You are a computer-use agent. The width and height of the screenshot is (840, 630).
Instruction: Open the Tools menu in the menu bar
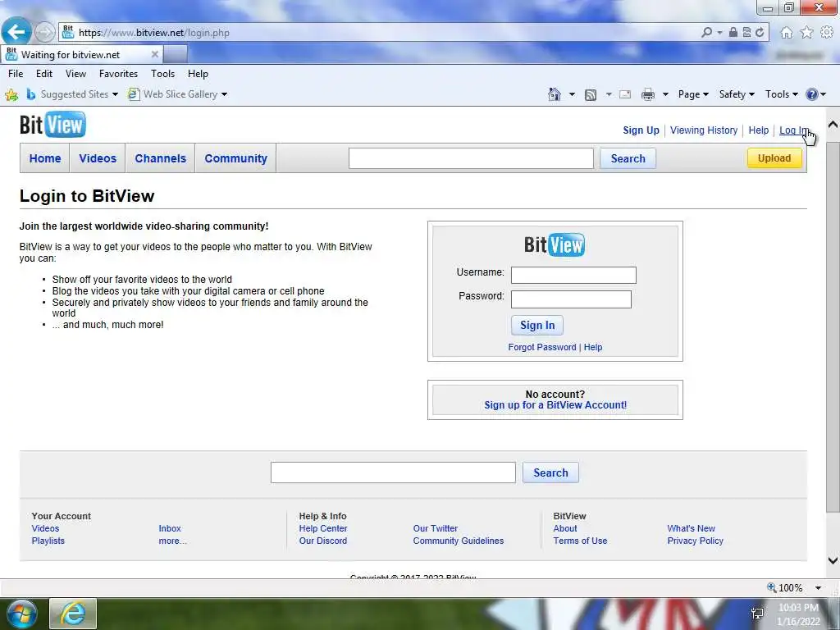tap(163, 73)
